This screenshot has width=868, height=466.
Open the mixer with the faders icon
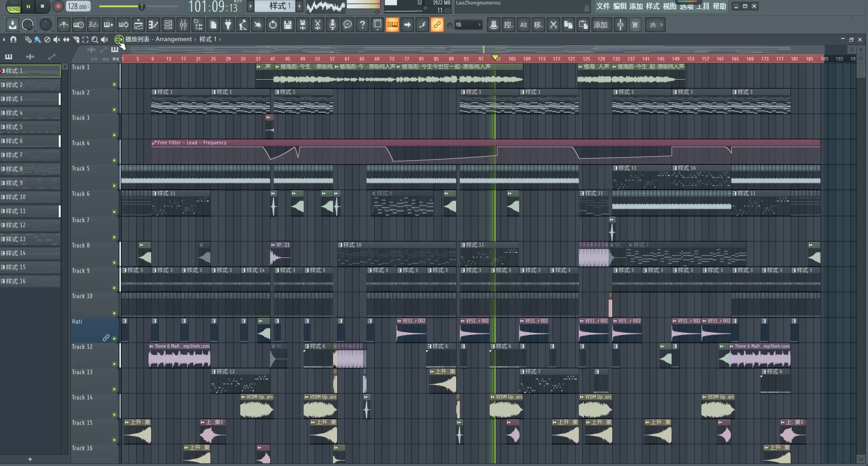pyautogui.click(x=183, y=24)
